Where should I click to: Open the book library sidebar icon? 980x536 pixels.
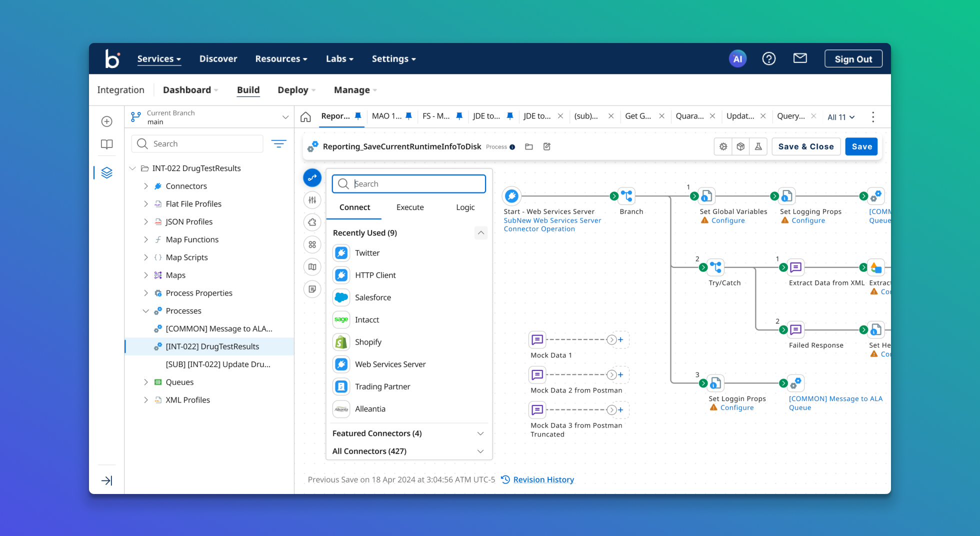[106, 144]
